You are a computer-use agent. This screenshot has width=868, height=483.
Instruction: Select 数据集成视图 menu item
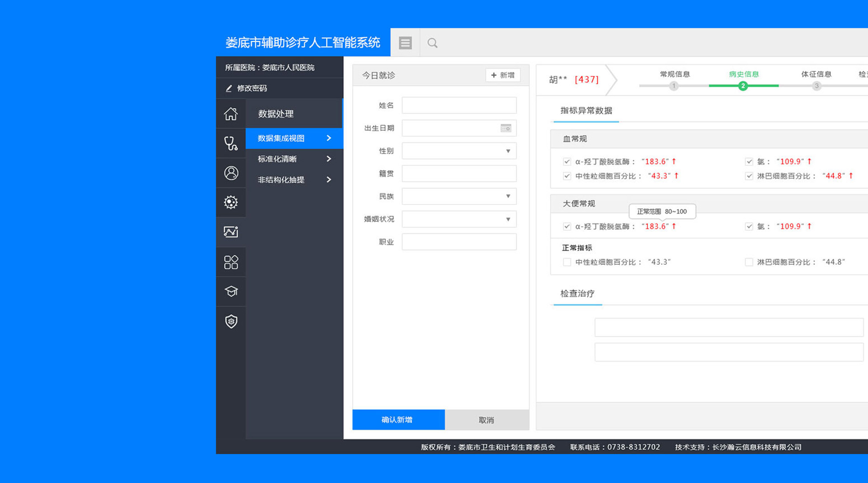tap(294, 138)
